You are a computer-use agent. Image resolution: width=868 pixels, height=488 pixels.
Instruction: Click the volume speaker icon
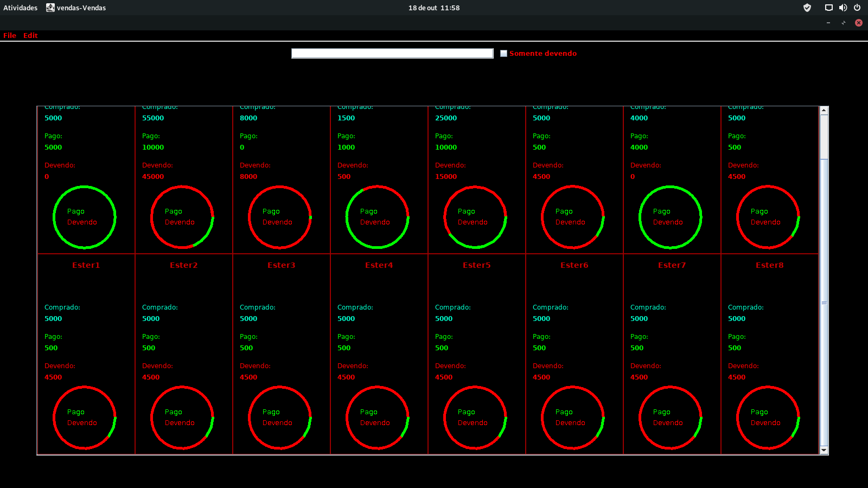tap(843, 8)
